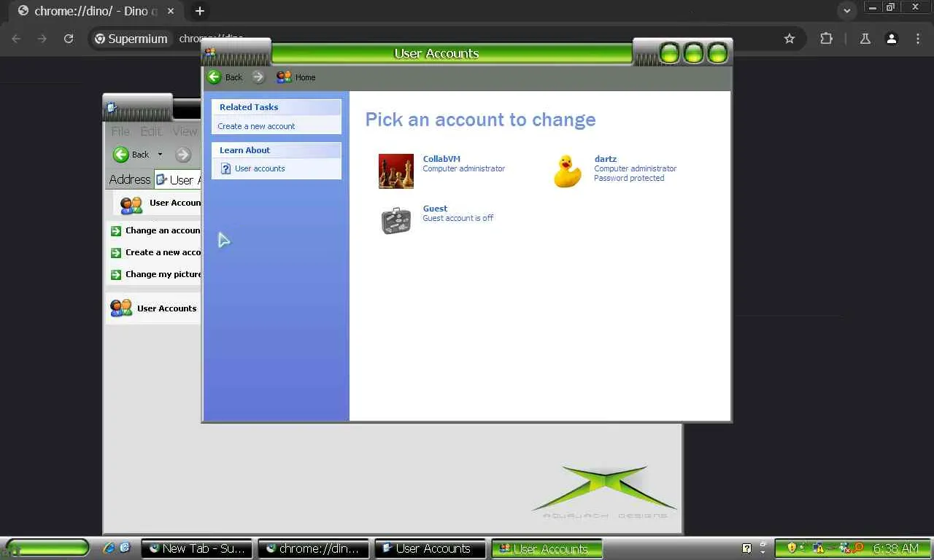
Task: Click green arrow beside 'Change an account'
Action: 116,231
